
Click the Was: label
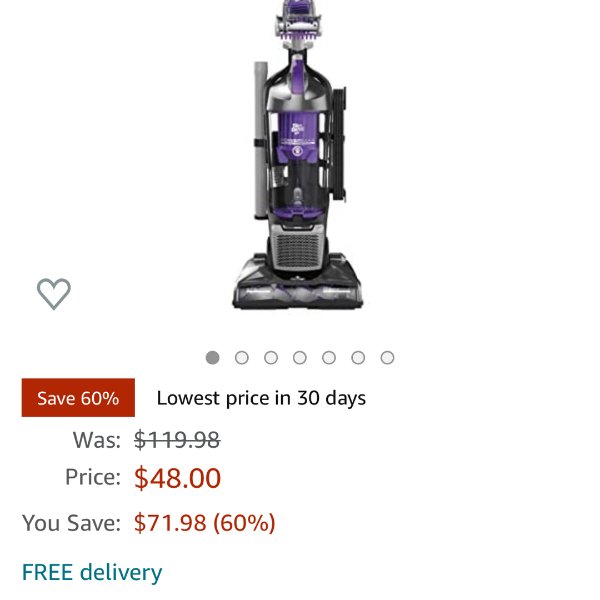(x=97, y=440)
